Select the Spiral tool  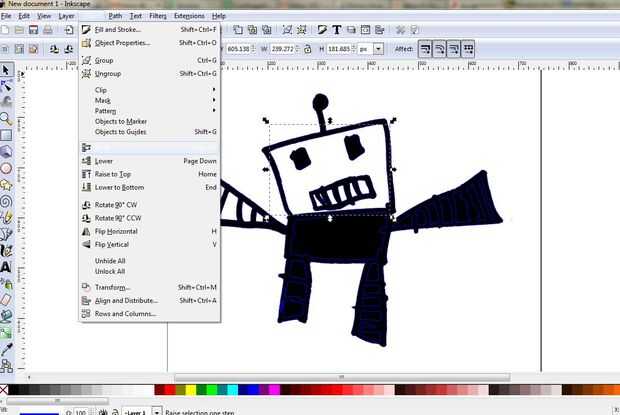tap(6, 202)
